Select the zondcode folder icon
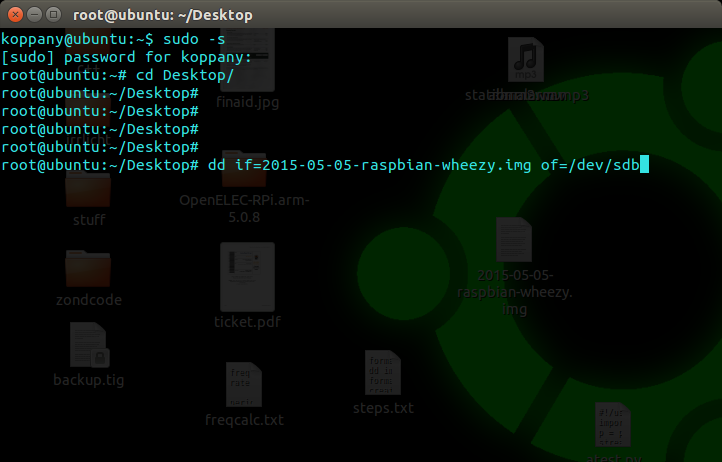The width and height of the screenshot is (722, 462). click(x=88, y=269)
